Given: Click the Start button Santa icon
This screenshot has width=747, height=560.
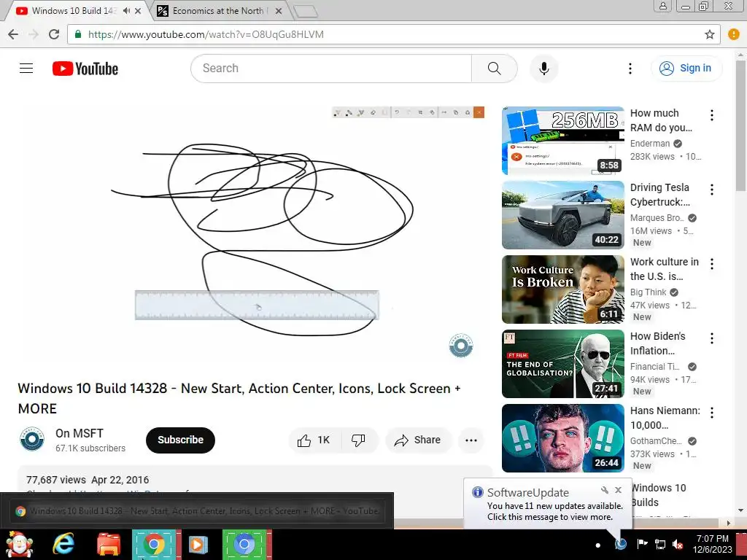Looking at the screenshot, I should (19, 544).
